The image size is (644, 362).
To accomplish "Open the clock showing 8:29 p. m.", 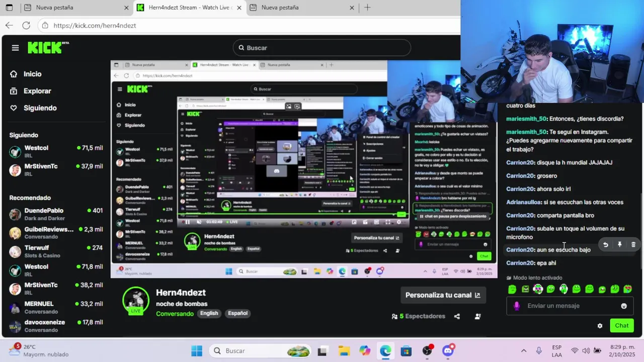I will tap(619, 351).
